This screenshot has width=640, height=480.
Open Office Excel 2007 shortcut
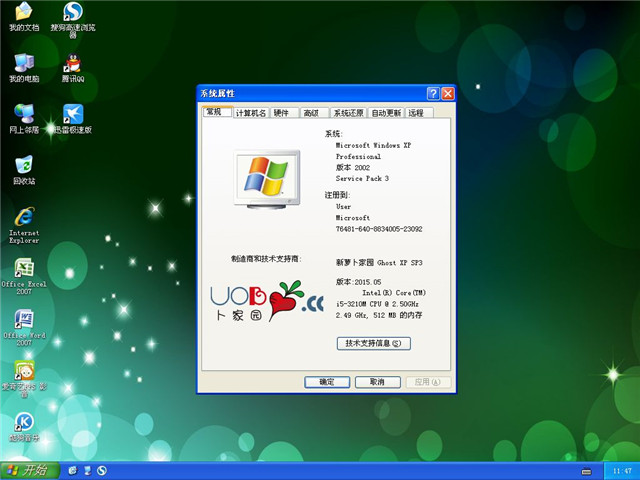click(24, 276)
